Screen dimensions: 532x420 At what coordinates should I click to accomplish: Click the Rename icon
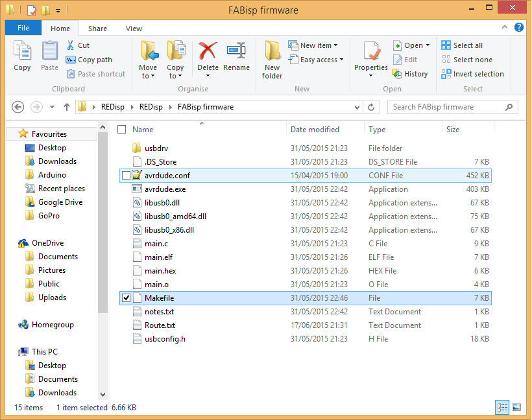pos(236,51)
